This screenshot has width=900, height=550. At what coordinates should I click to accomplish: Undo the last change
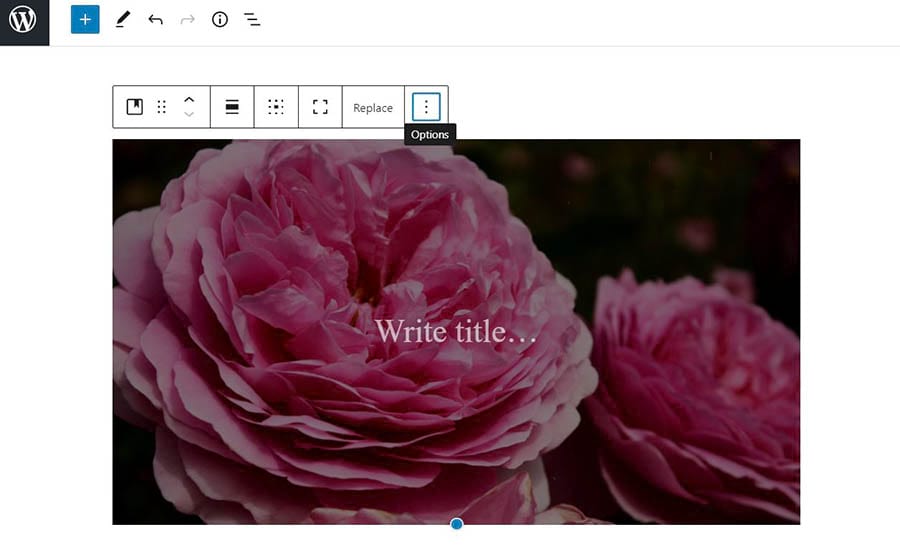[155, 20]
